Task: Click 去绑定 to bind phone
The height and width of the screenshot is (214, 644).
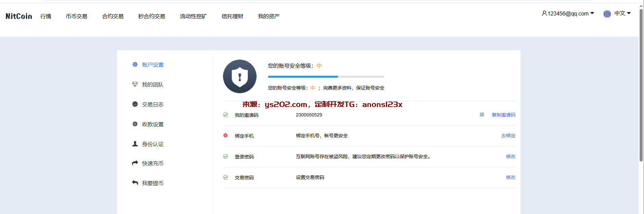Action: coord(508,136)
